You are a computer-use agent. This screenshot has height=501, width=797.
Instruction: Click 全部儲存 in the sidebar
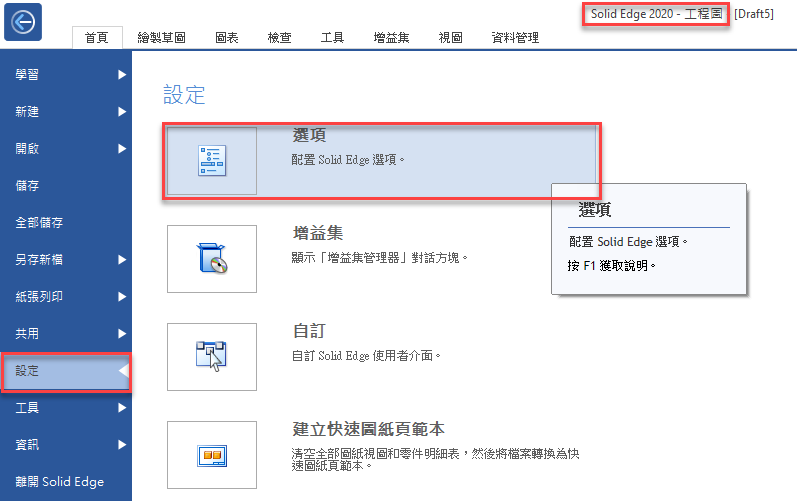tap(66, 223)
